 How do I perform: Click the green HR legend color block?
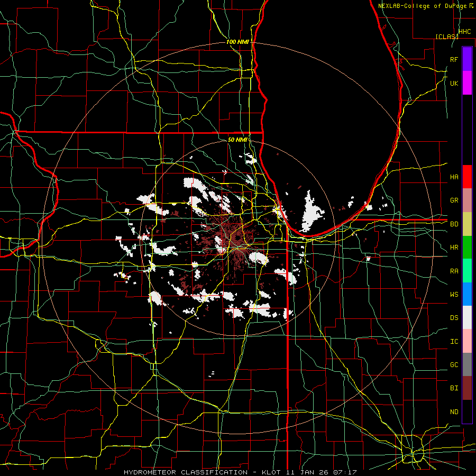467,247
